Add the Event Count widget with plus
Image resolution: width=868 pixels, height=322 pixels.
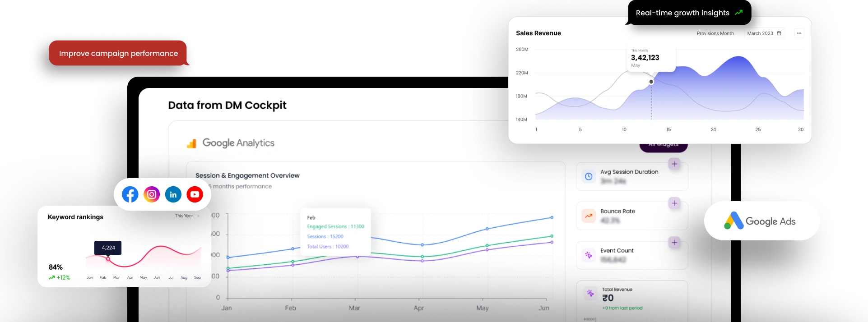[x=674, y=243]
